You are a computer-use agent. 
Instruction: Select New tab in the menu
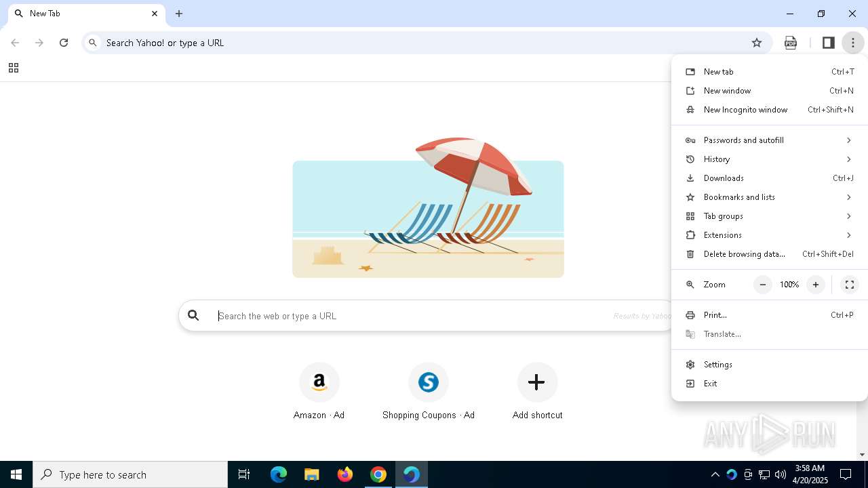tap(770, 72)
